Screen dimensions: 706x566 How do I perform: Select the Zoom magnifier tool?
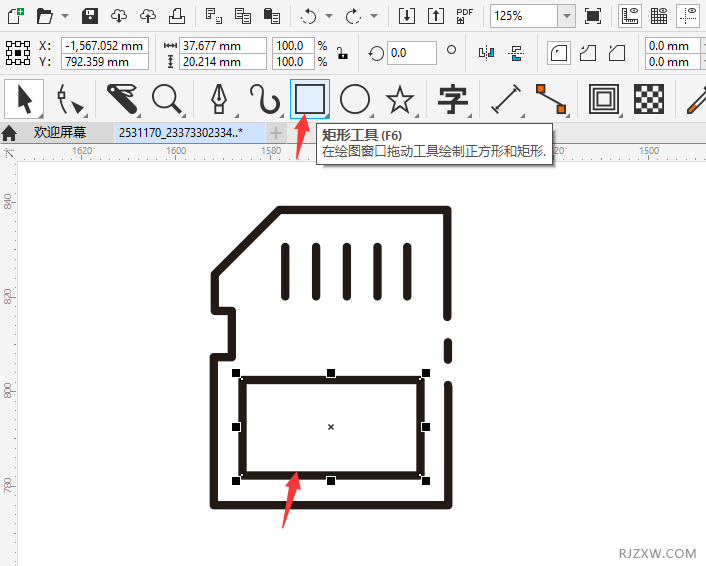pyautogui.click(x=167, y=99)
